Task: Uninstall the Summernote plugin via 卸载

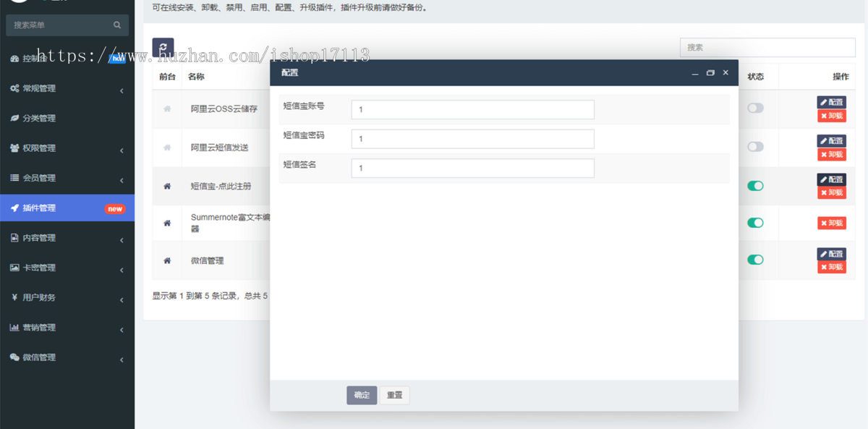Action: [x=832, y=224]
